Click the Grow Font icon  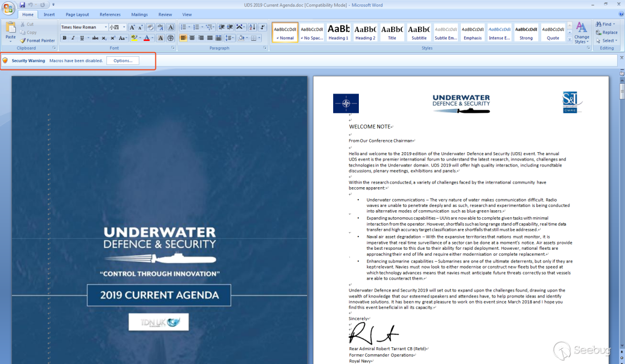point(132,27)
